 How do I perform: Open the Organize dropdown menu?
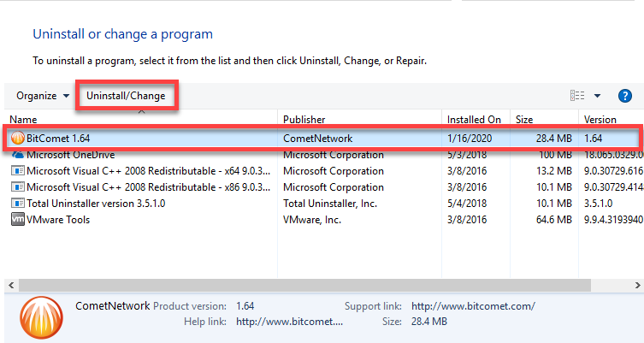tap(42, 96)
